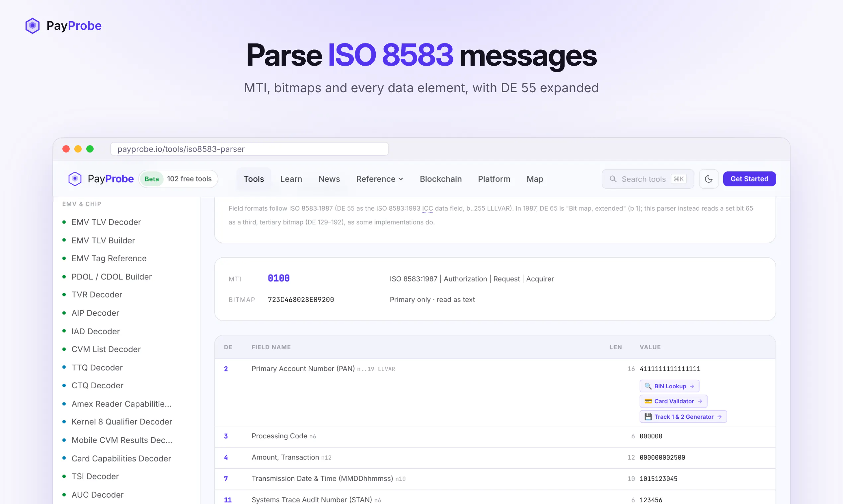Screen dimensions: 843x504
Task: Open BIN Lookup link
Action: coord(669,386)
